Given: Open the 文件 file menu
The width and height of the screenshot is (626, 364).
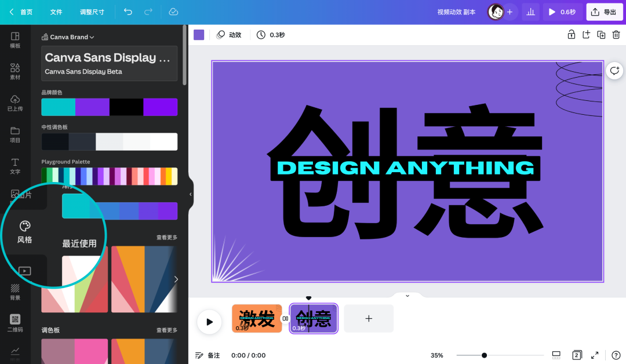Looking at the screenshot, I should pyautogui.click(x=56, y=12).
